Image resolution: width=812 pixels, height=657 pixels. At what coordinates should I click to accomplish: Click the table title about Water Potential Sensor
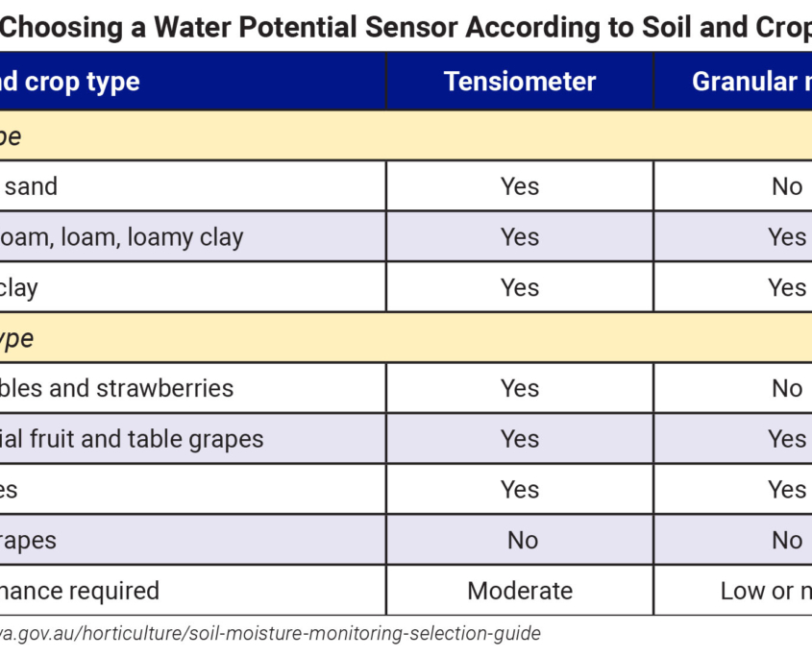tap(406, 28)
